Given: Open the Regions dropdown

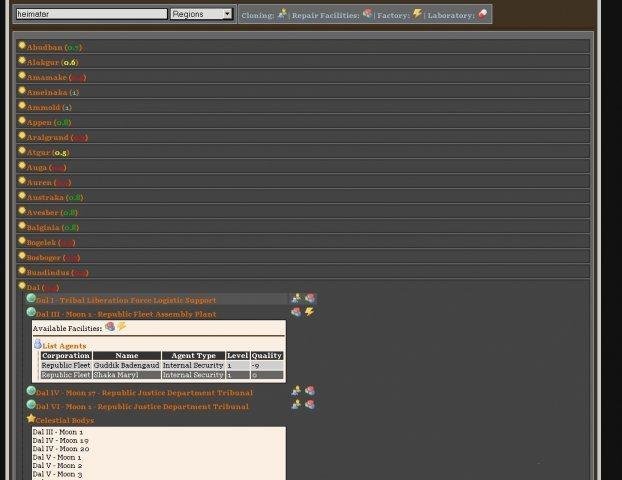Looking at the screenshot, I should pos(202,14).
